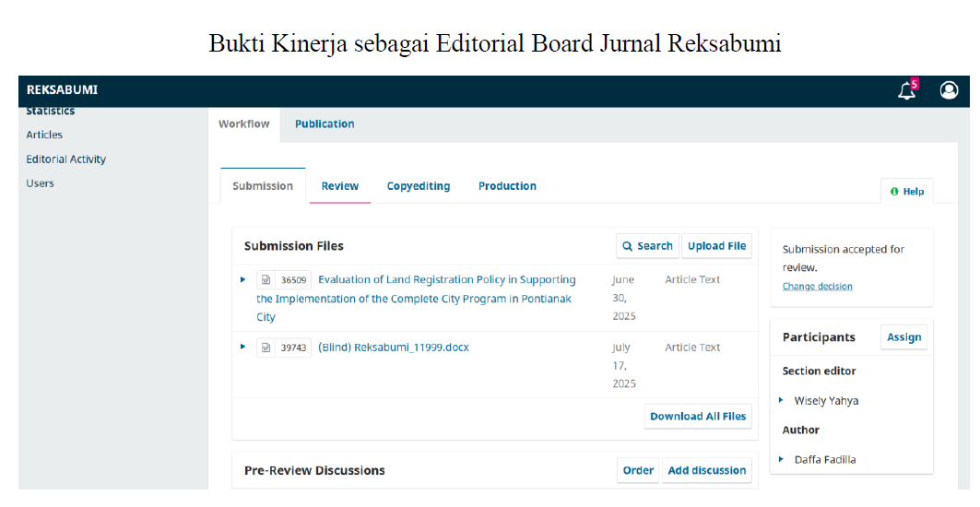Click the Change decision link
This screenshot has height=507, width=980.
pyautogui.click(x=817, y=287)
